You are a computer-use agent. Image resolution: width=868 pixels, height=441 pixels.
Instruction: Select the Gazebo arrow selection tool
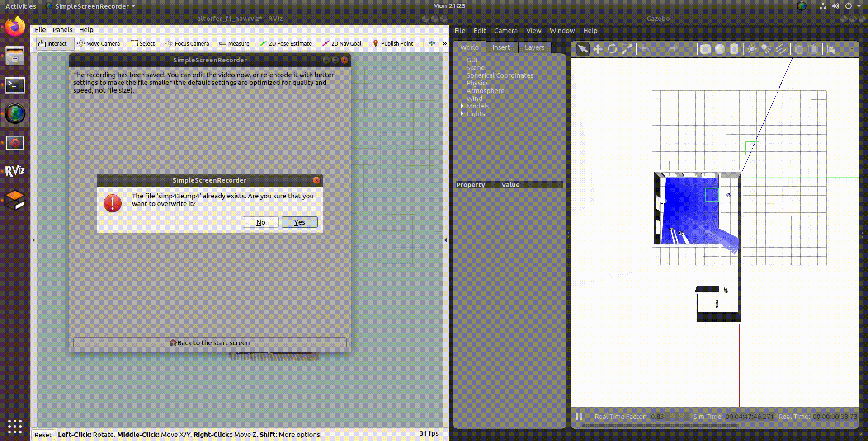[583, 49]
